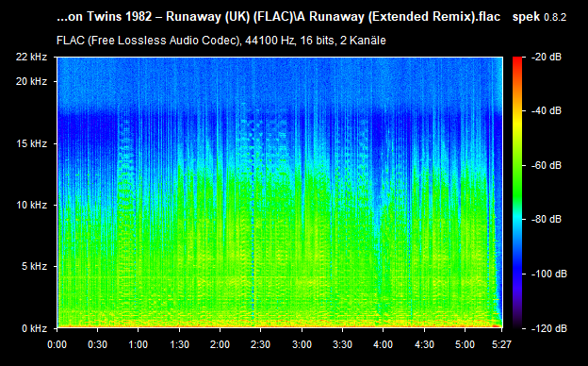Click the '15 kHz' frequency axis label
The height and width of the screenshot is (366, 588).
(31, 143)
